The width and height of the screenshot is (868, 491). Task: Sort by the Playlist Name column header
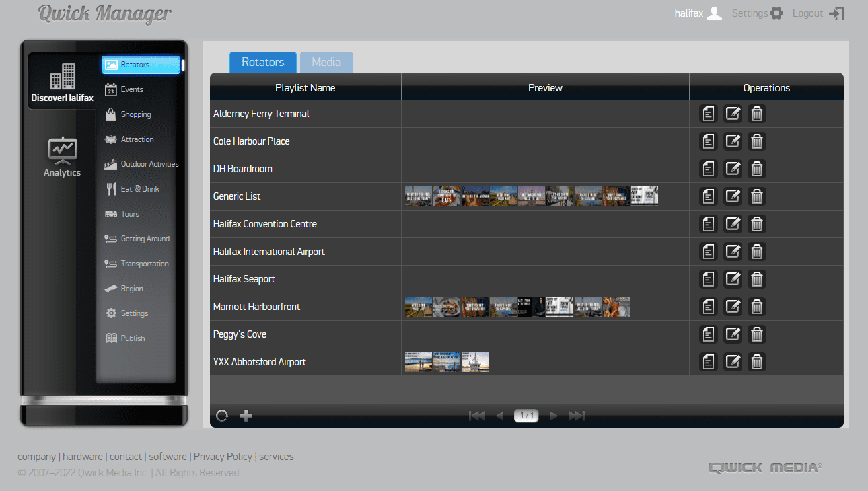tap(305, 88)
